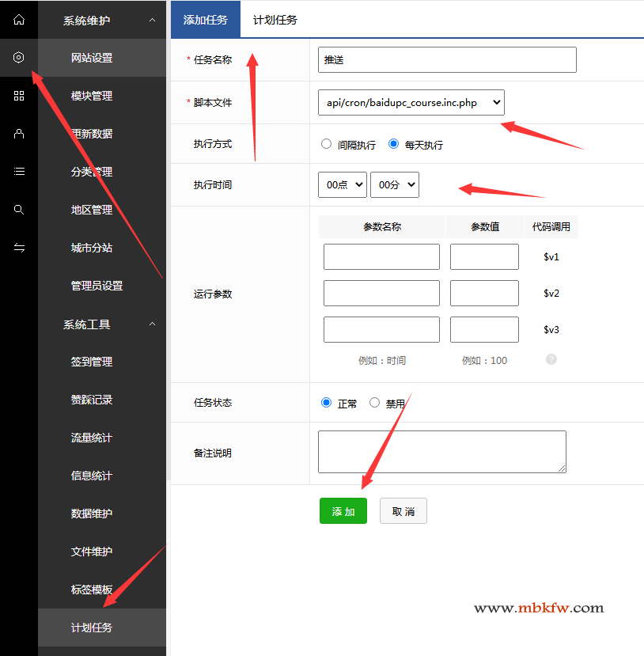This screenshot has height=656, width=644.
Task: Open the settings gear icon in left rail
Action: point(19,58)
